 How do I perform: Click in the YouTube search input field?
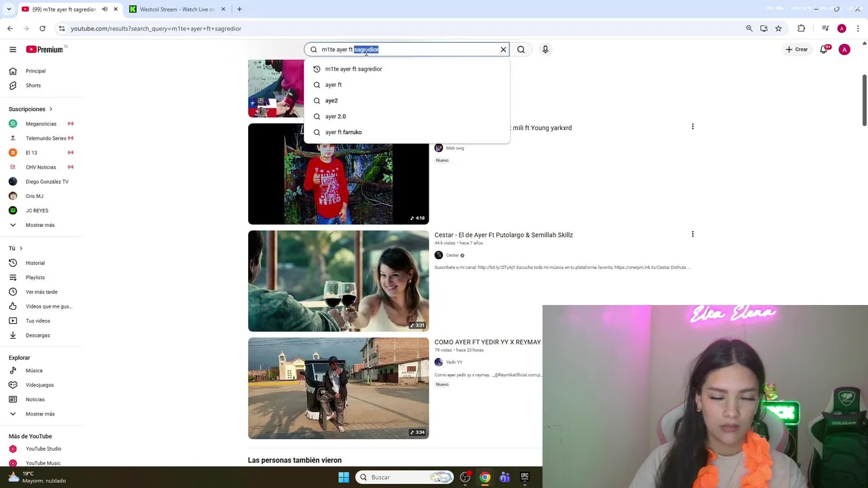[407, 49]
